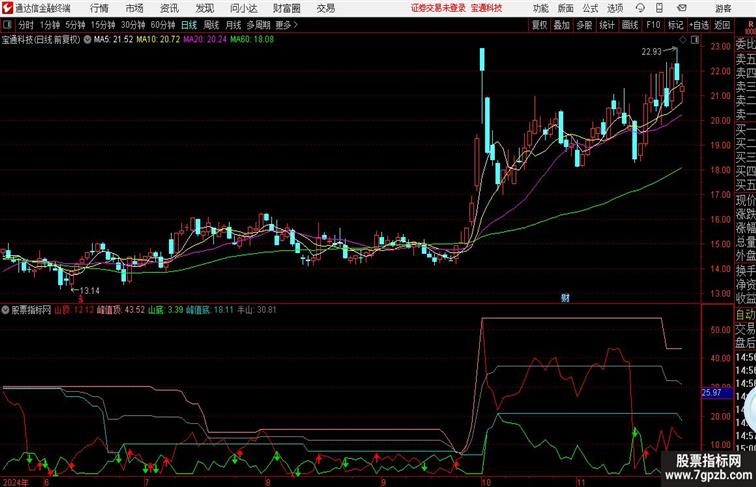Click the diamond icon above the price axis
The image size is (756, 487).
(x=683, y=40)
